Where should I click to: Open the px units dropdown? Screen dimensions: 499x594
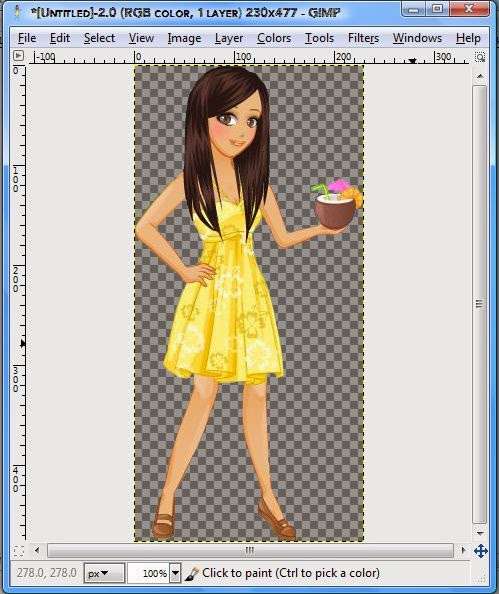tap(104, 573)
